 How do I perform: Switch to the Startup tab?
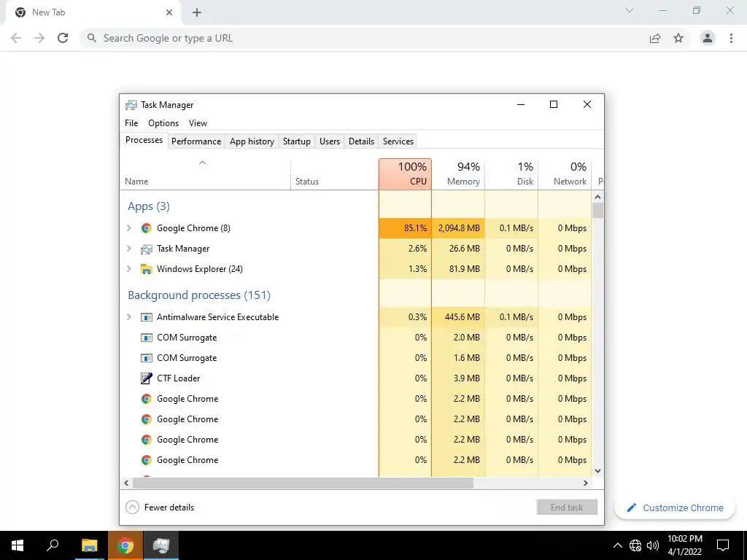(x=297, y=141)
